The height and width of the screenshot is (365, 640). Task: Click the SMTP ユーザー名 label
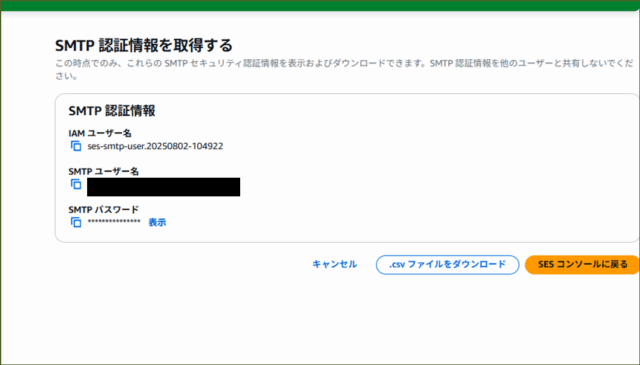[104, 171]
